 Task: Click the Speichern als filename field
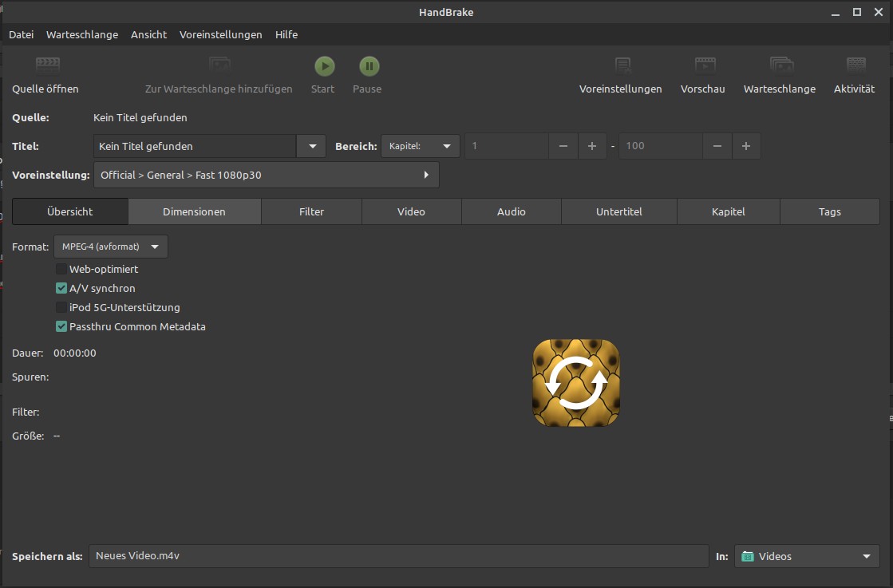[x=399, y=556]
